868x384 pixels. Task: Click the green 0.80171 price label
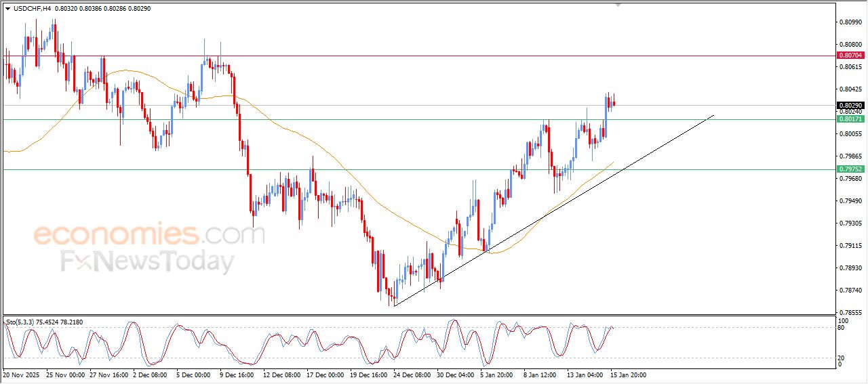pyautogui.click(x=850, y=119)
